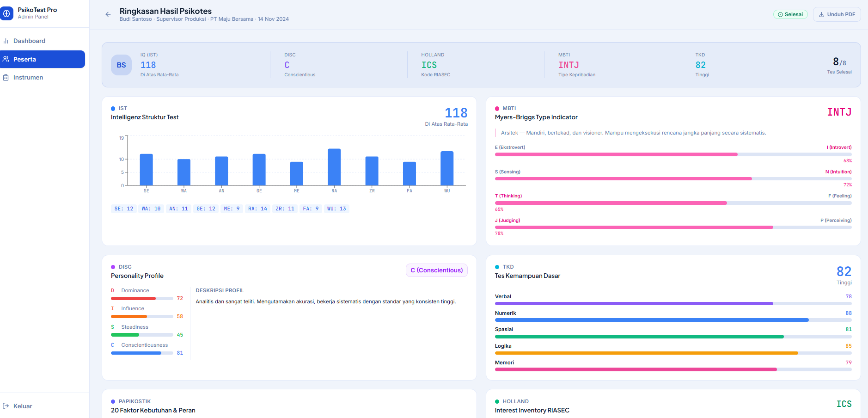This screenshot has height=418, width=868.
Task: Click the Keluar logout icon
Action: click(6, 406)
